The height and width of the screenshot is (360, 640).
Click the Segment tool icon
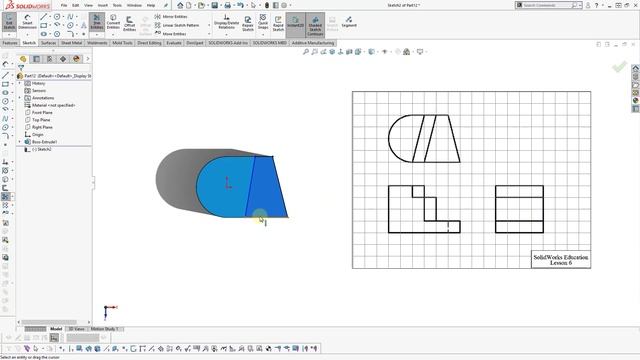click(x=349, y=22)
